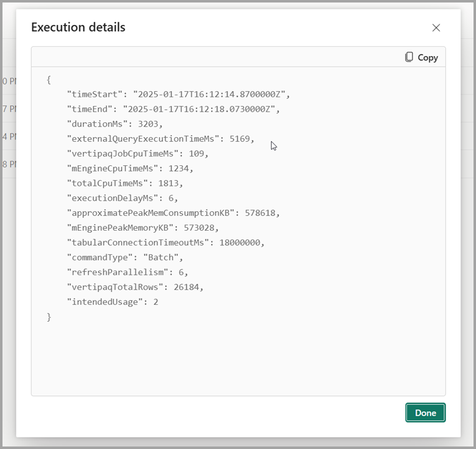Close the Execution details dialog
The width and height of the screenshot is (476, 449).
click(436, 27)
